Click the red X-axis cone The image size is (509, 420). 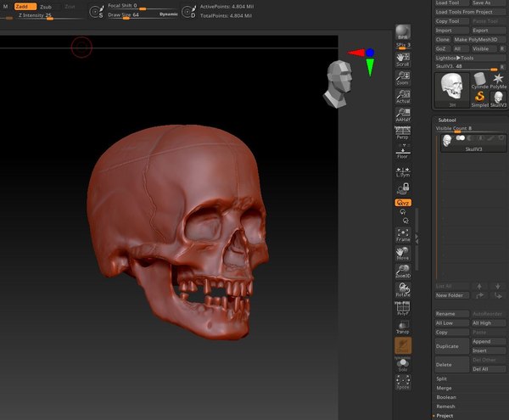point(355,53)
